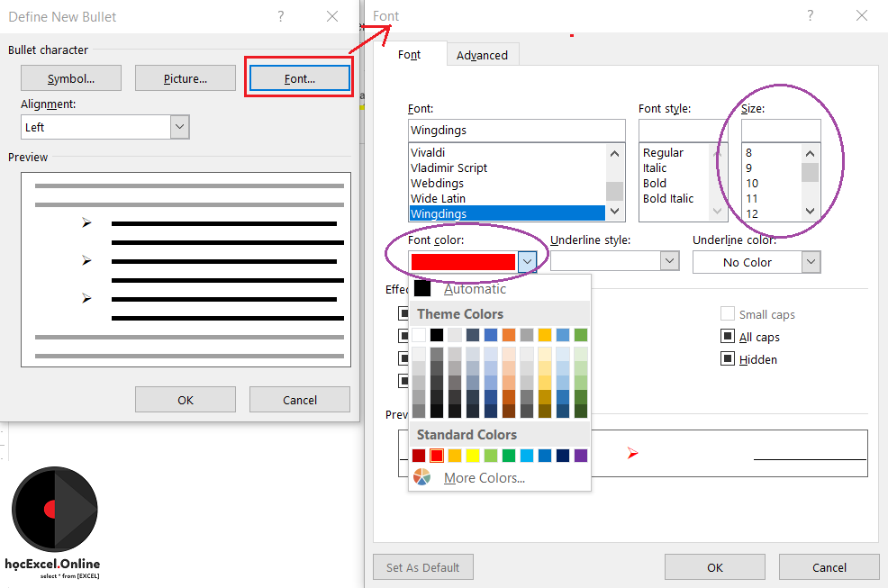Image resolution: width=888 pixels, height=588 pixels.
Task: Switch to the Advanced tab
Action: point(482,55)
